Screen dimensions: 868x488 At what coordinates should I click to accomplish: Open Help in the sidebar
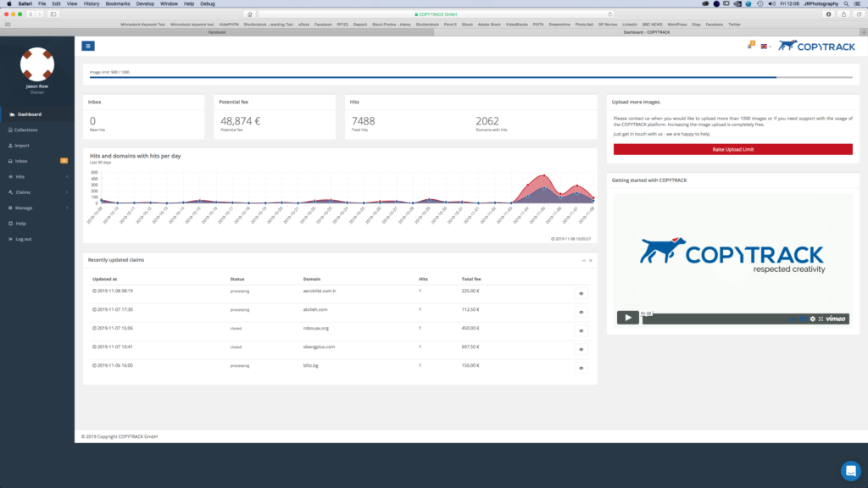(37, 224)
